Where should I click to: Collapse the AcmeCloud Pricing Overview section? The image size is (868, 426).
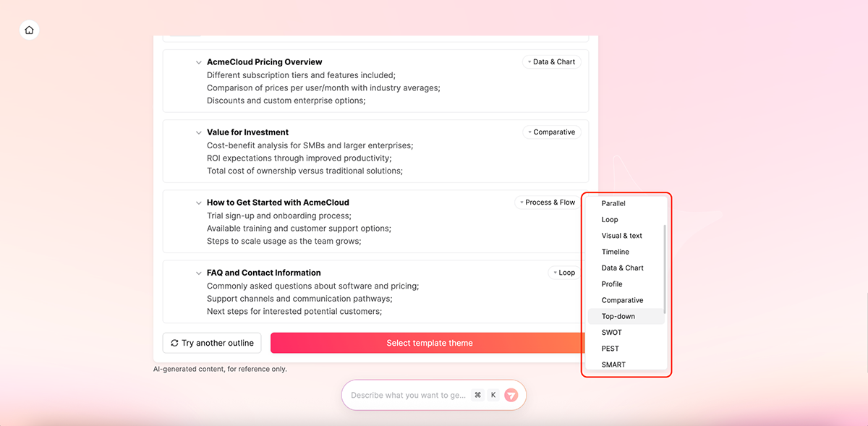(x=198, y=61)
